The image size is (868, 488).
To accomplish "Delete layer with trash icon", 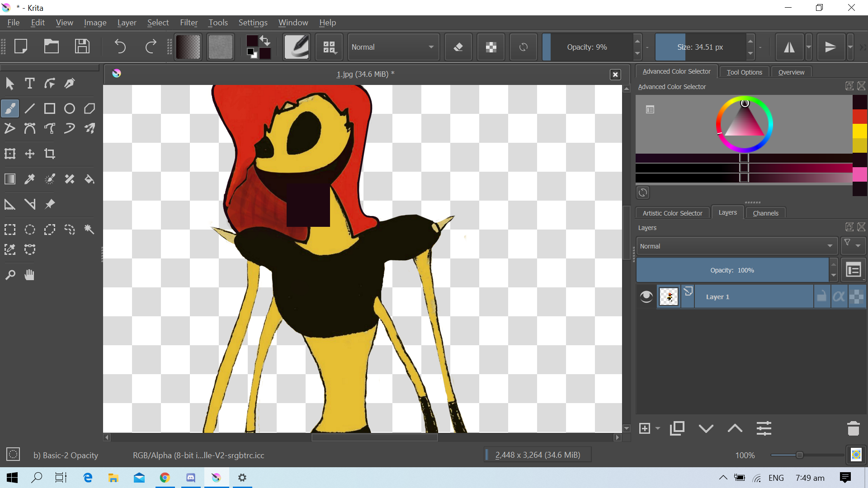I will (x=853, y=428).
